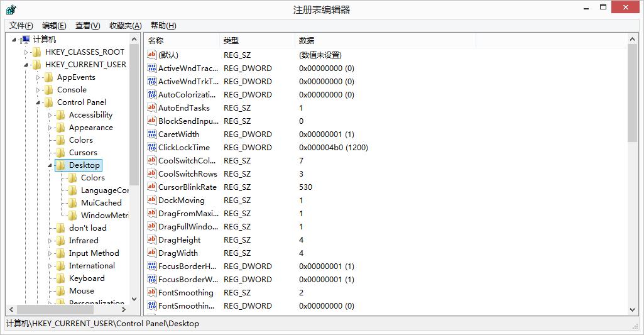Screen dimensions: 644x335
Task: Select the CoolSwitchCol... value name
Action: click(x=187, y=160)
